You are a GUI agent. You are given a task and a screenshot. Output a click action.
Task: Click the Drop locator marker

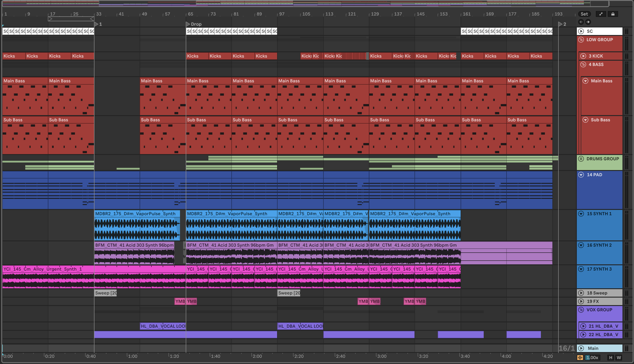pyautogui.click(x=188, y=24)
